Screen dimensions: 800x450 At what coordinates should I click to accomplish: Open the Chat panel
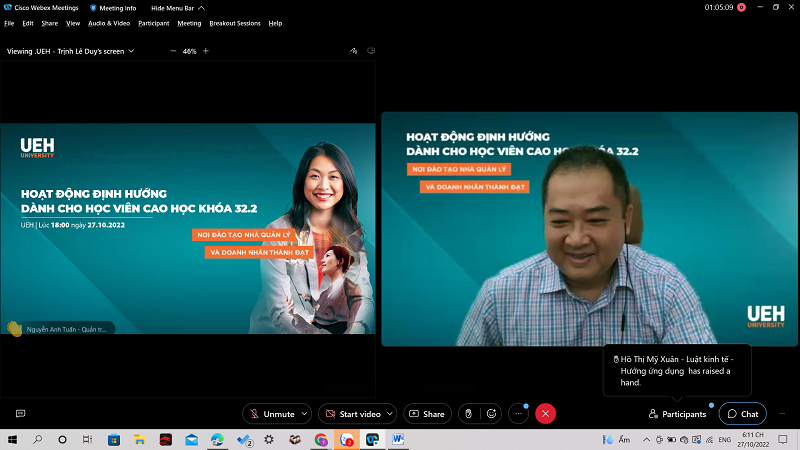pos(742,414)
